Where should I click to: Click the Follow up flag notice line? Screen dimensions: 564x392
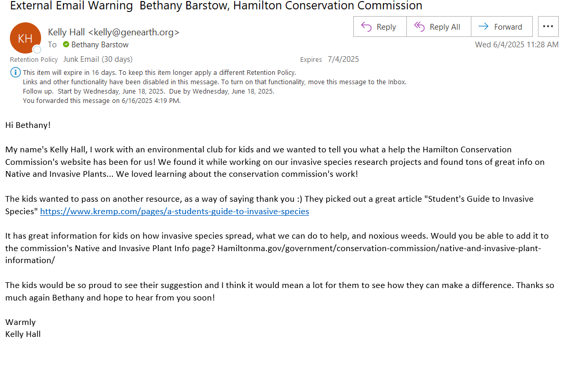(x=148, y=92)
